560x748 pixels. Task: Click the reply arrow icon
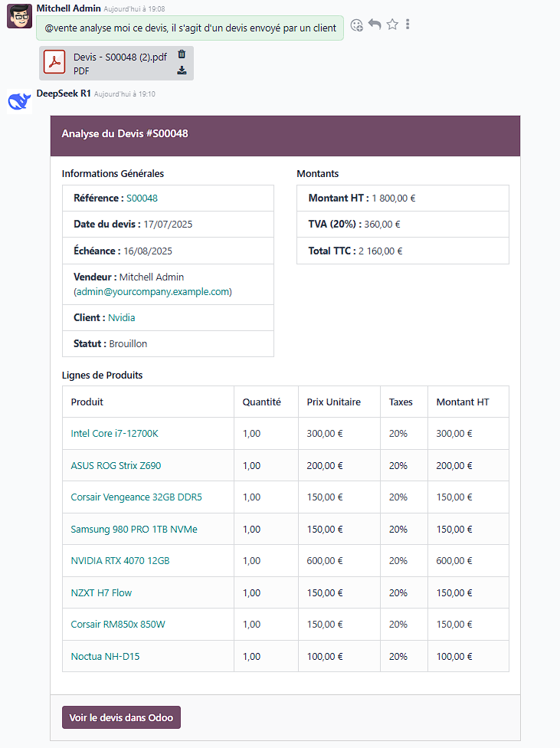375,25
